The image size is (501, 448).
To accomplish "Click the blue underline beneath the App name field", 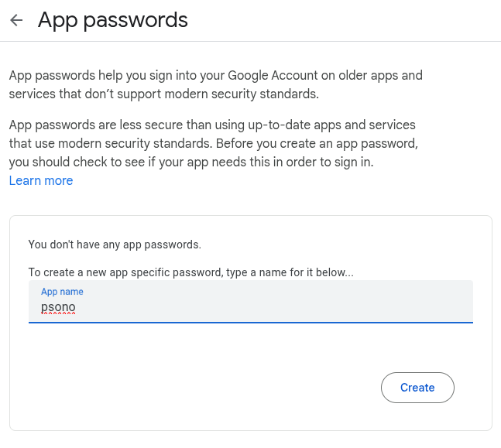I will coord(250,322).
